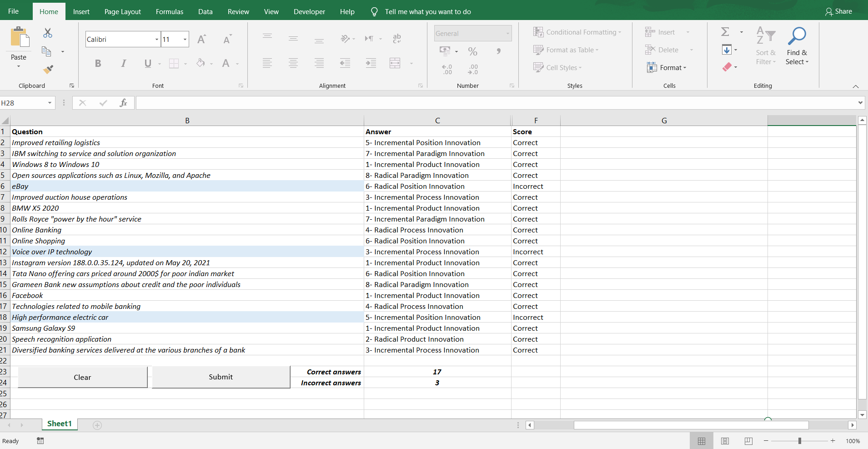Apply Conditional Formatting
Screen dimensions: 868x449
click(578, 32)
